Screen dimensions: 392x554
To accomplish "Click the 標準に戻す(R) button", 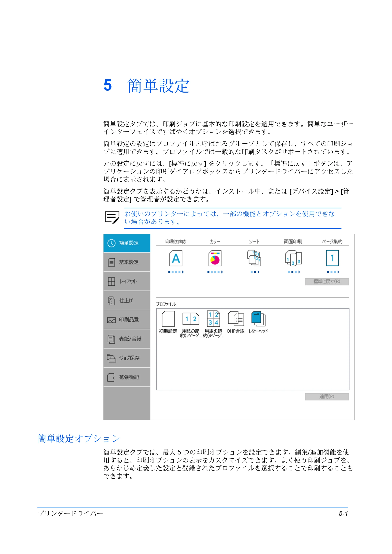I will (x=327, y=282).
